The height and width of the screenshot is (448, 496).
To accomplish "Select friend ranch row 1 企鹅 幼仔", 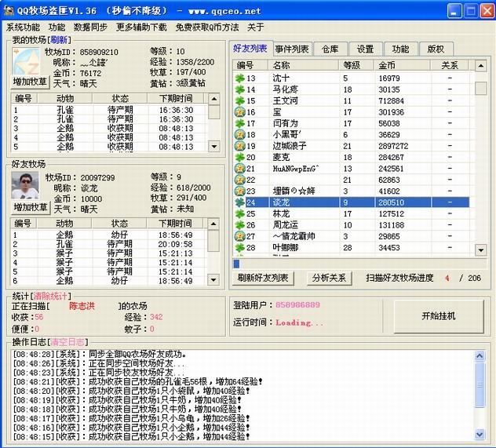I will pyautogui.click(x=109, y=235).
